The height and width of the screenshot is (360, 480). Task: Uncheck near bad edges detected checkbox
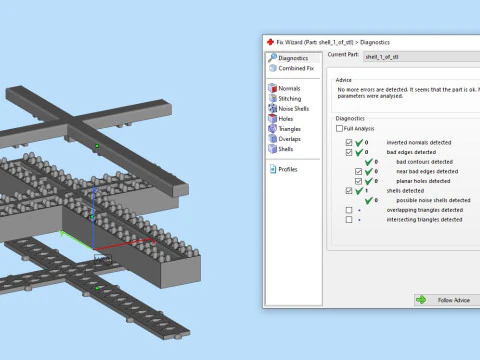358,171
